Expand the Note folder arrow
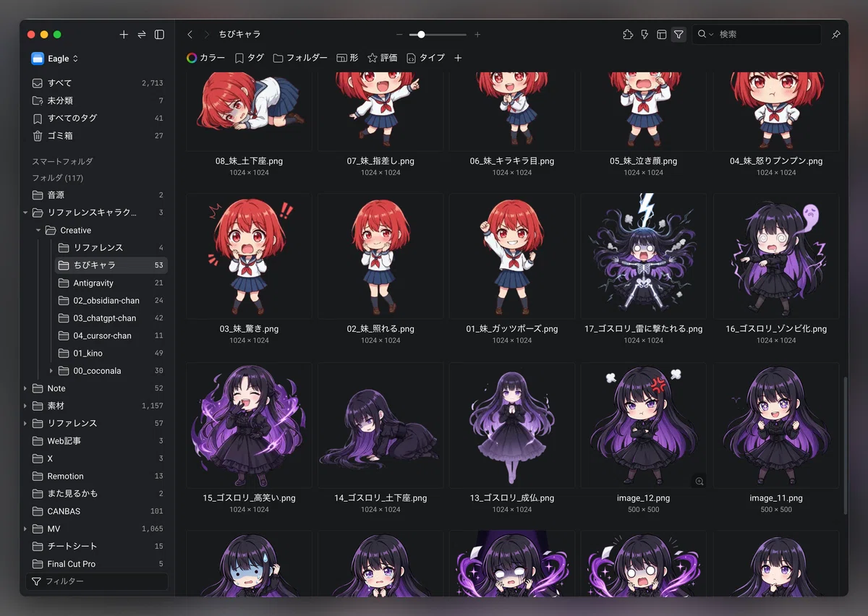The image size is (868, 616). click(25, 388)
